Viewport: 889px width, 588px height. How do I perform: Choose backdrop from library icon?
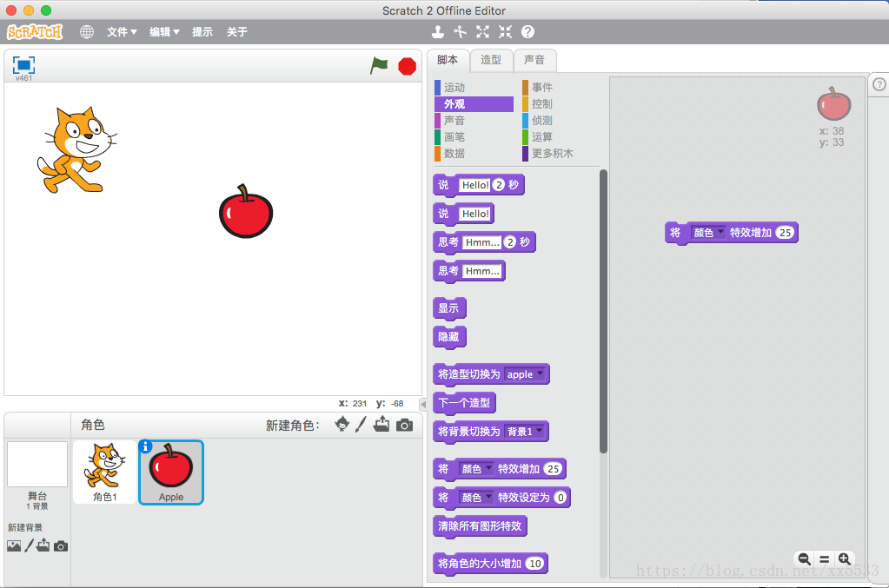click(14, 546)
